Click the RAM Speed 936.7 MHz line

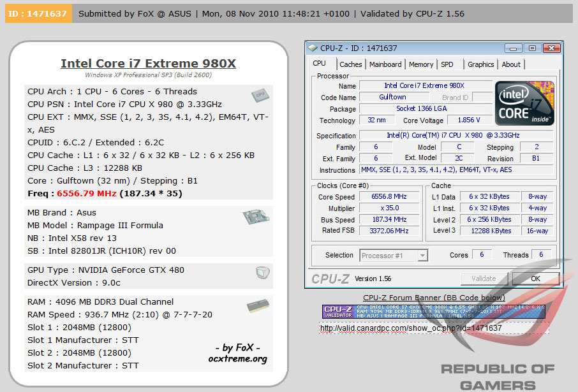coord(120,315)
